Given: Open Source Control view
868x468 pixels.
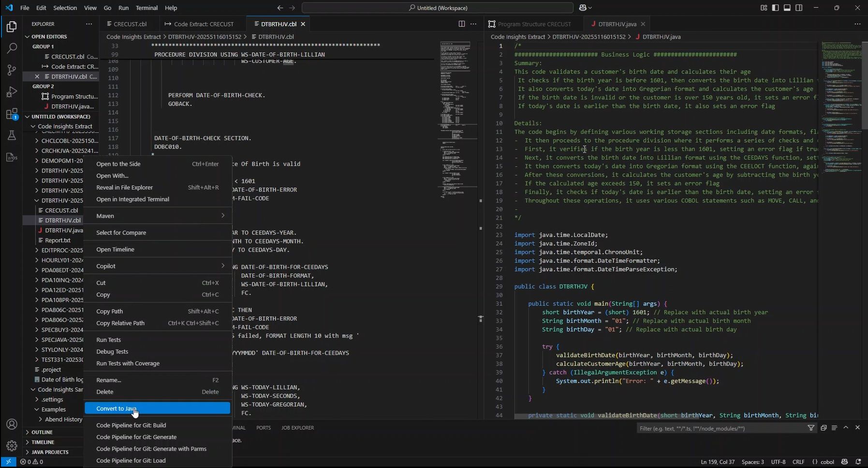Looking at the screenshot, I should tap(12, 70).
